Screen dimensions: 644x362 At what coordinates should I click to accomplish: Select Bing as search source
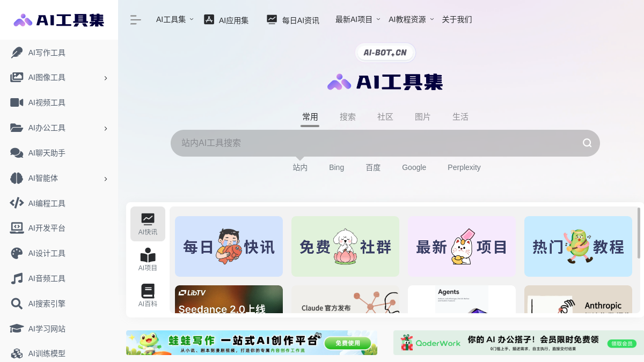[336, 167]
